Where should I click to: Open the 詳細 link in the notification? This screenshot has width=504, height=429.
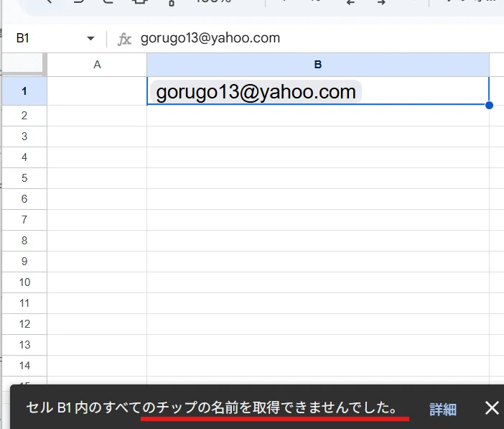coord(443,410)
